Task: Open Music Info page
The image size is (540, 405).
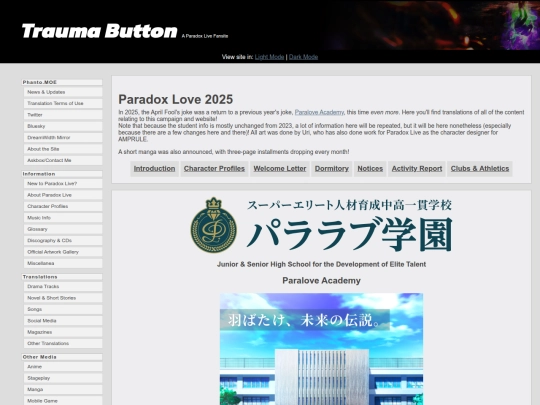Action: [63, 218]
